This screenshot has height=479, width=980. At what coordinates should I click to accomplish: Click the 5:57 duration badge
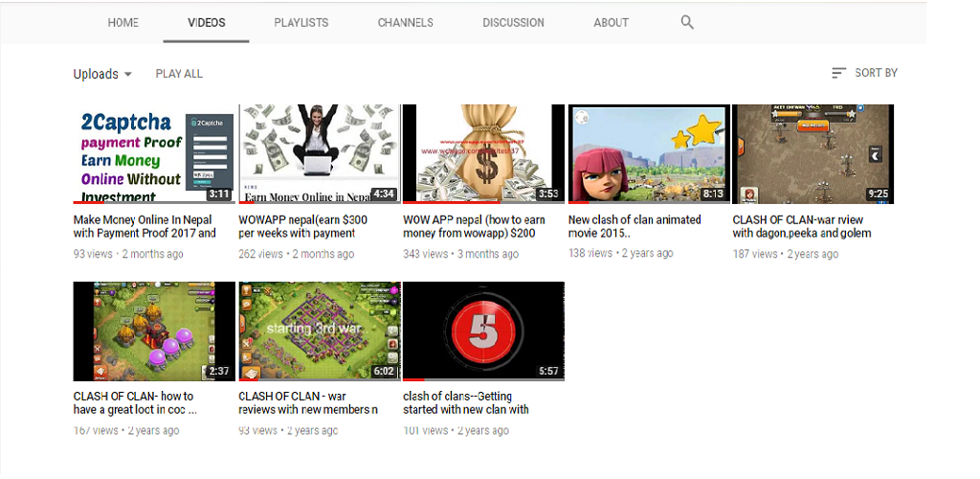[548, 372]
